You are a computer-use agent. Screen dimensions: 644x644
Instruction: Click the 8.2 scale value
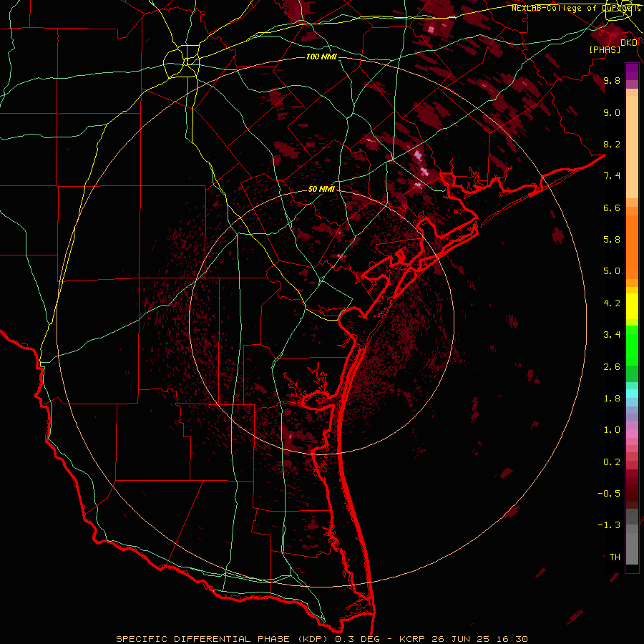[x=612, y=144]
